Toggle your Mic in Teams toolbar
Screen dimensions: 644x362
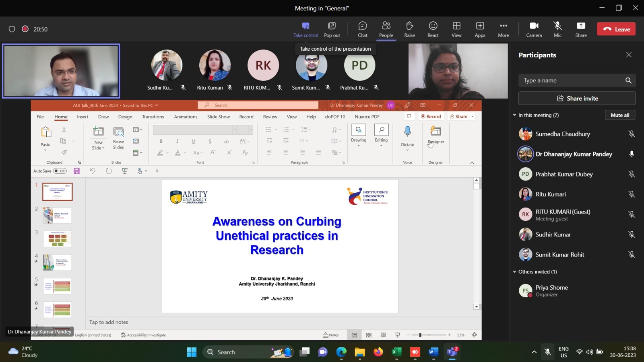[557, 29]
